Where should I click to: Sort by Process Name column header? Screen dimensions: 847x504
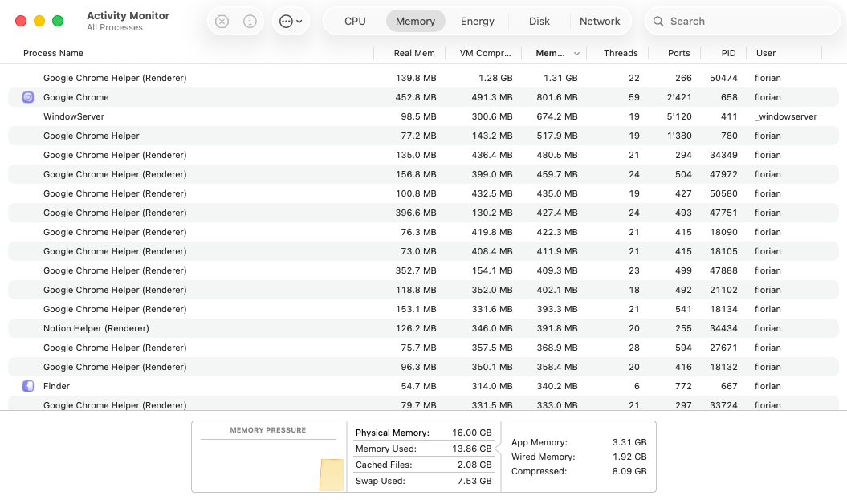tap(53, 53)
